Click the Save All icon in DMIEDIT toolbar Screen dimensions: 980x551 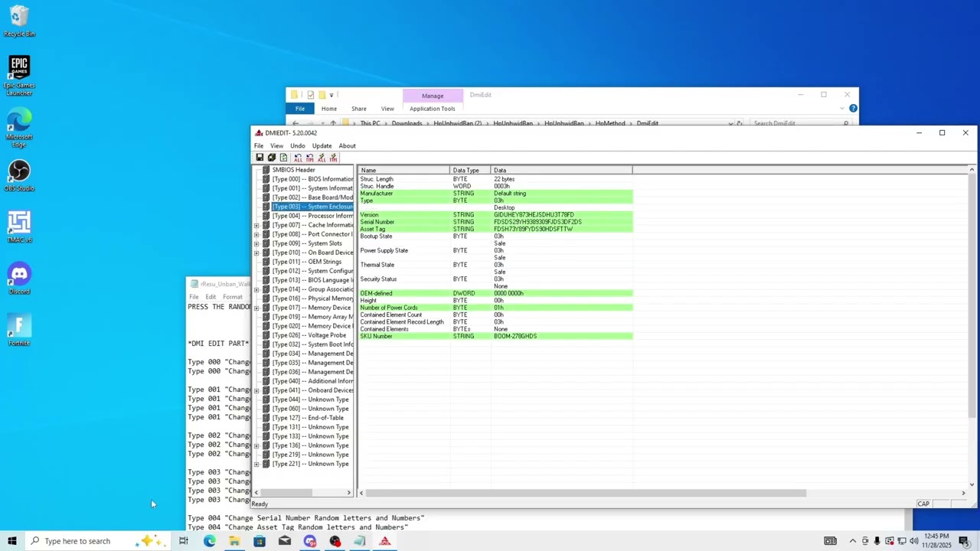271,158
